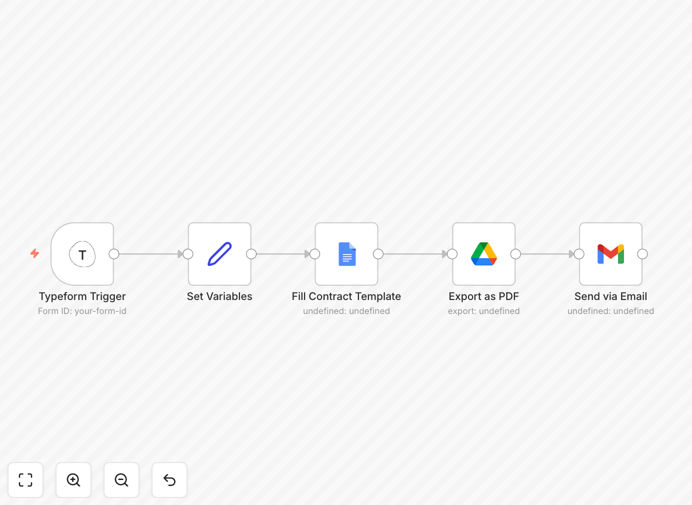692x505 pixels.
Task: Click the "Typeform Trigger" label
Action: pos(82,296)
